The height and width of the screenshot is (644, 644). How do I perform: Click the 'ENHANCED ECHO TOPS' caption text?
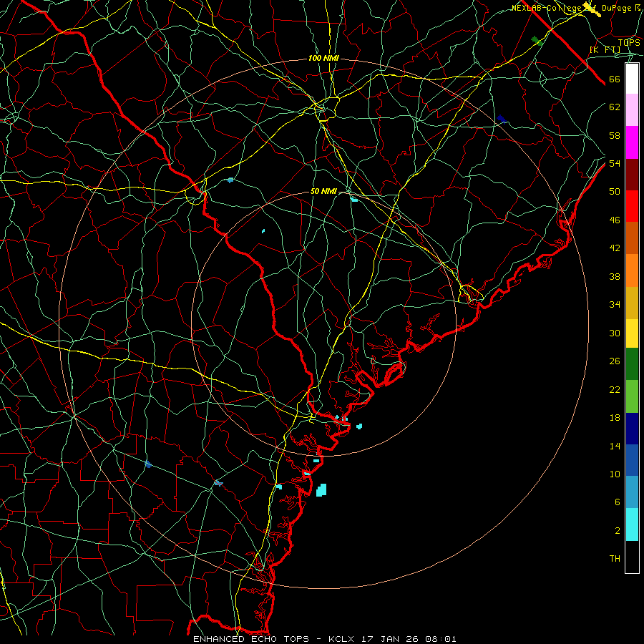click(251, 639)
